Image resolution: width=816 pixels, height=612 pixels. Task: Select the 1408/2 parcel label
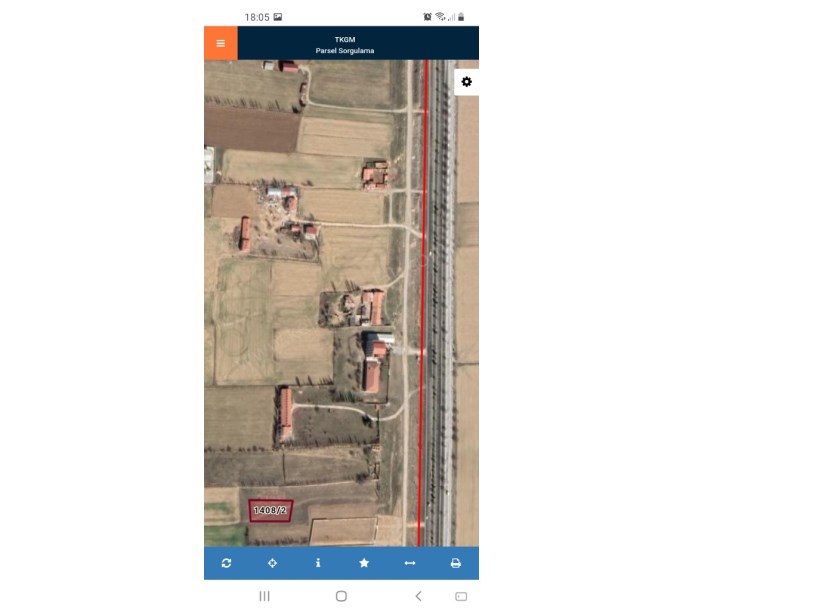tap(270, 511)
